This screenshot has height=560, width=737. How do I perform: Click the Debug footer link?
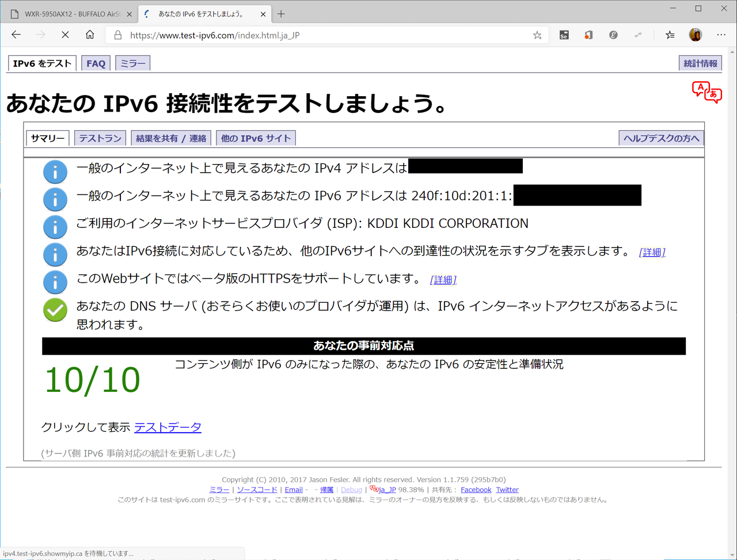click(x=352, y=490)
